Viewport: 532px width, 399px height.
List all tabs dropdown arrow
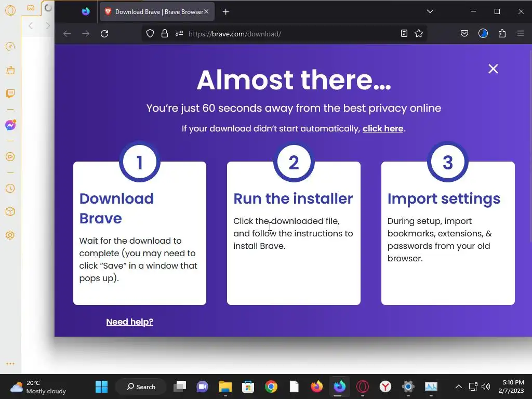(430, 11)
